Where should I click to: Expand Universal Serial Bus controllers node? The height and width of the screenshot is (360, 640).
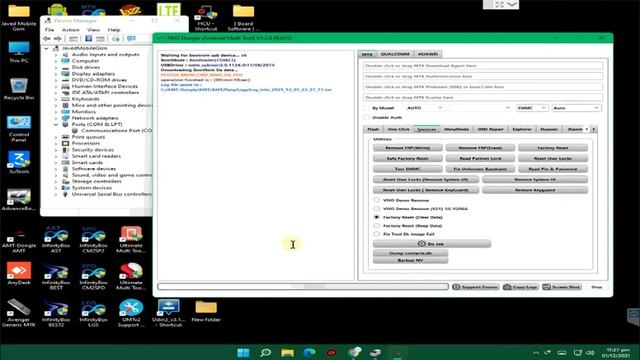pos(56,194)
